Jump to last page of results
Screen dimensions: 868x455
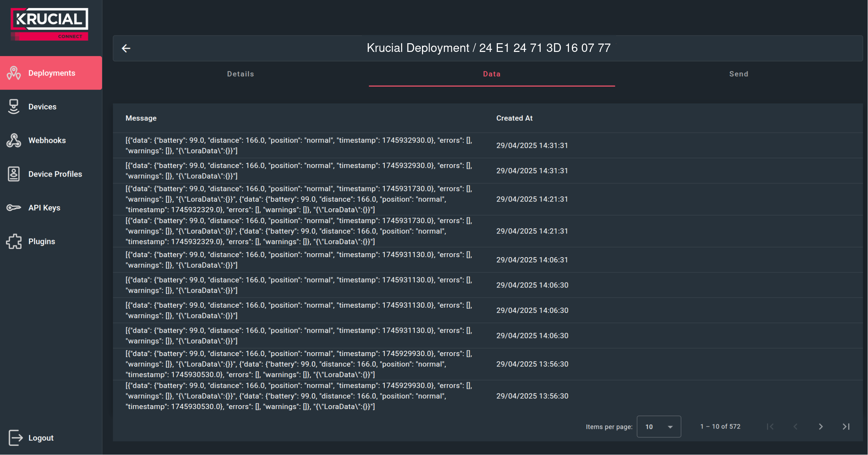coord(846,426)
